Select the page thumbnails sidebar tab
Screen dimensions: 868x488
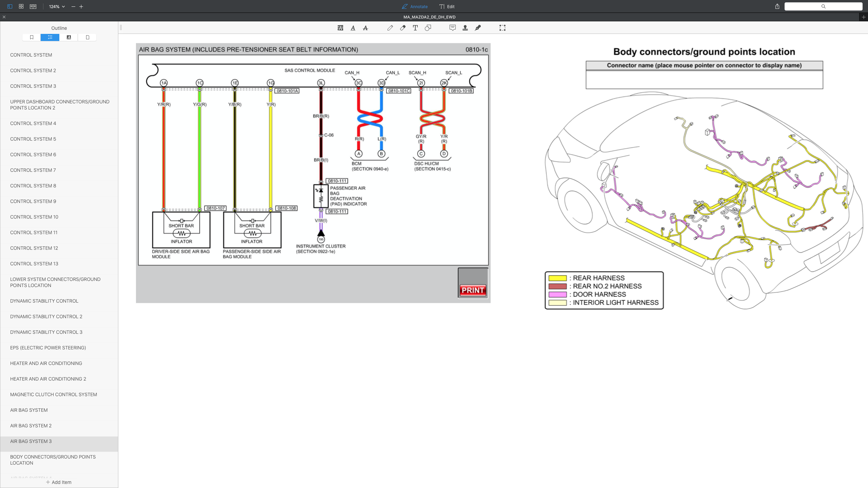[87, 37]
